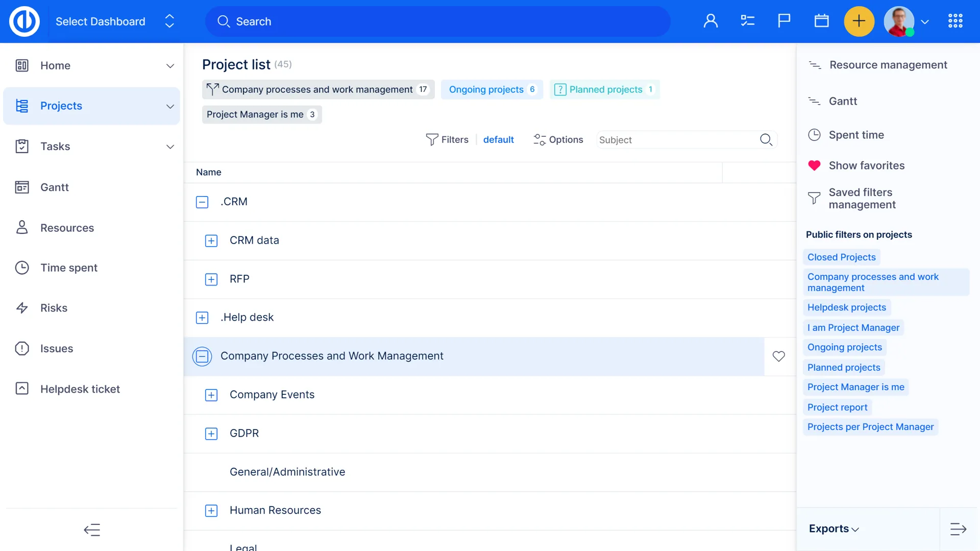
Task: Apply the Closed Projects public filter
Action: click(841, 257)
